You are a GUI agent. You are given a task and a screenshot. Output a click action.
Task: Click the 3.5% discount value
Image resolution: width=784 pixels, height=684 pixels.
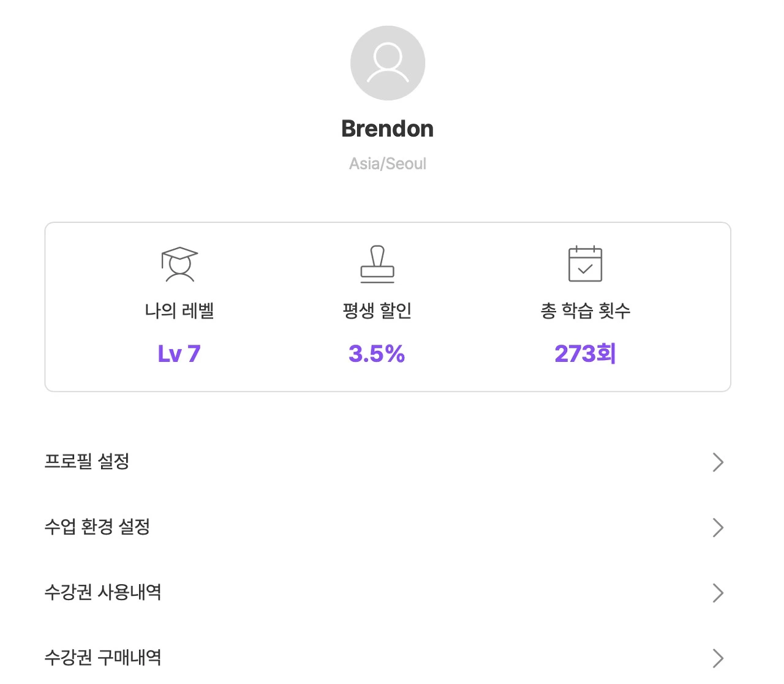(x=377, y=354)
